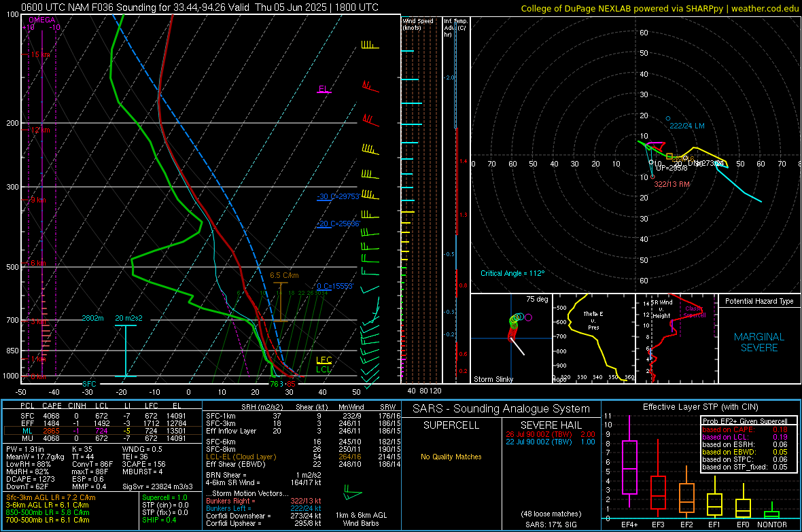Click the Prob EF2+ Given Supercell header
802x532 pixels.
(745, 421)
